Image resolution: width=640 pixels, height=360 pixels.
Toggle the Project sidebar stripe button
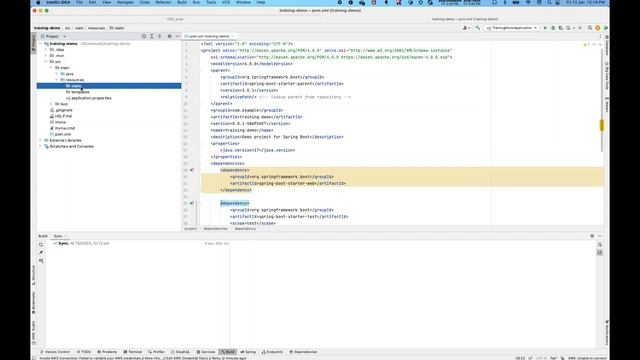pyautogui.click(x=33, y=43)
